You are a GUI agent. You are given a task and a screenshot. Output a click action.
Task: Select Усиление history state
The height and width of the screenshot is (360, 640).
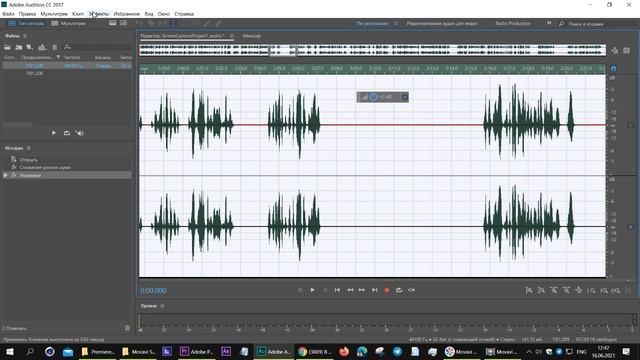coord(67,175)
